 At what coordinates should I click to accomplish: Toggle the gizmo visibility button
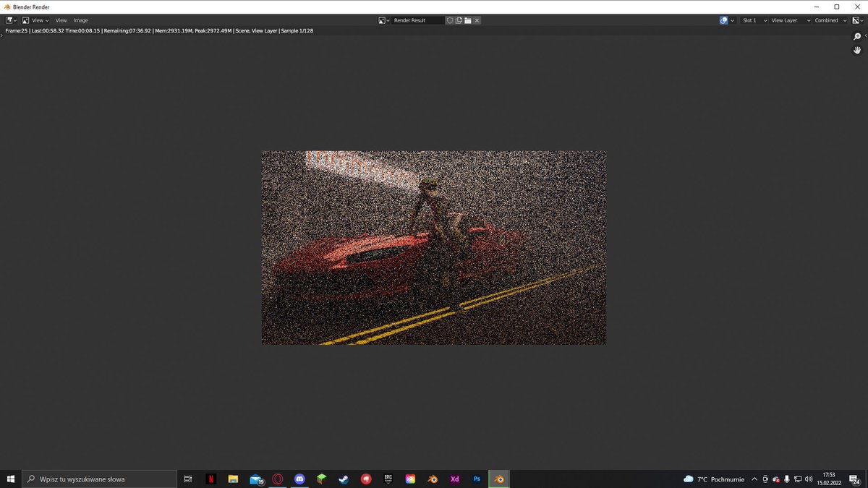(x=723, y=20)
